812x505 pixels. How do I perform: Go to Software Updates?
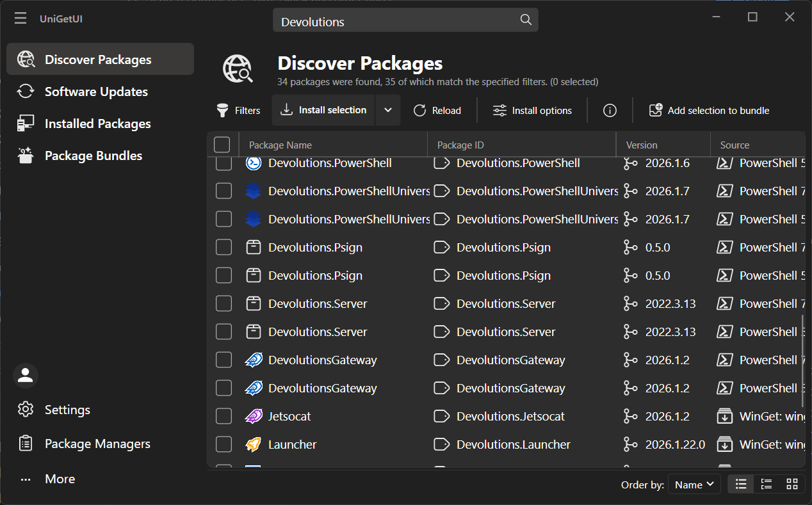[x=100, y=92]
